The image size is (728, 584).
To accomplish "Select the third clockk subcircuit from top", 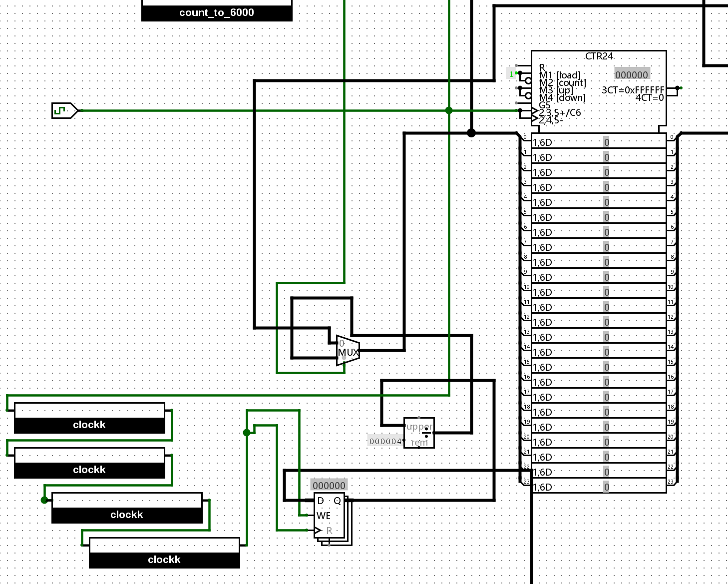I will pyautogui.click(x=127, y=508).
